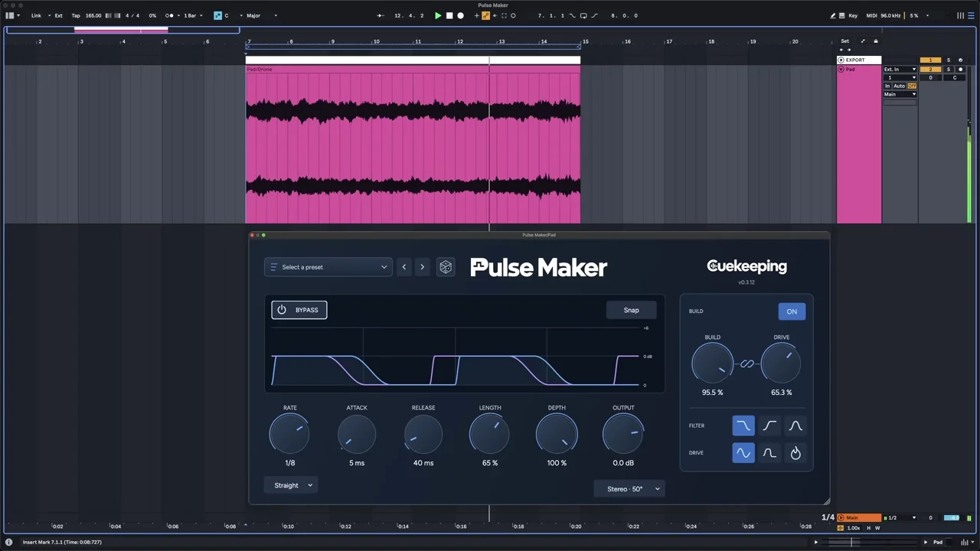
Task: Click the metronome icon in the top bar
Action: pos(170,15)
